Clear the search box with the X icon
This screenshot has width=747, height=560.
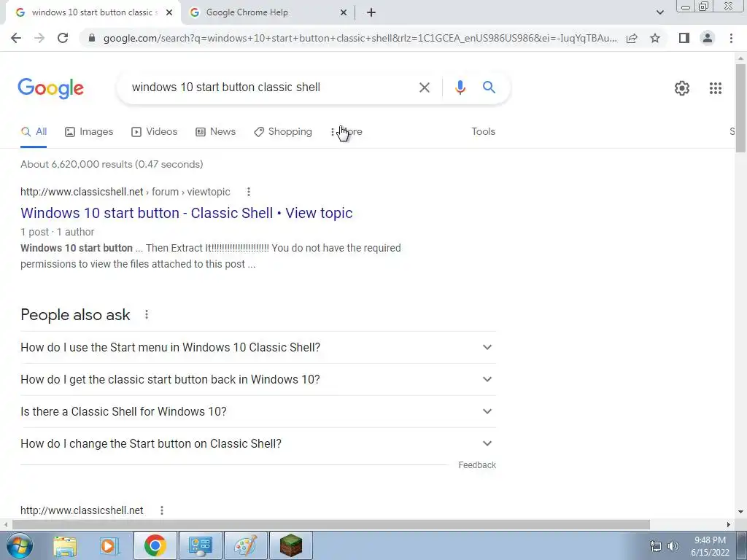424,87
